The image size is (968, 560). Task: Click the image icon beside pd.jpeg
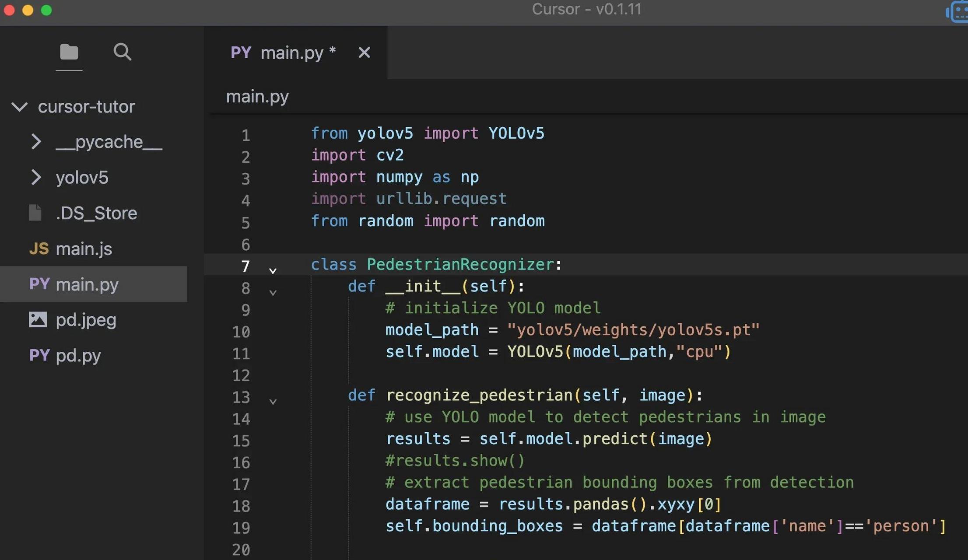tap(38, 319)
